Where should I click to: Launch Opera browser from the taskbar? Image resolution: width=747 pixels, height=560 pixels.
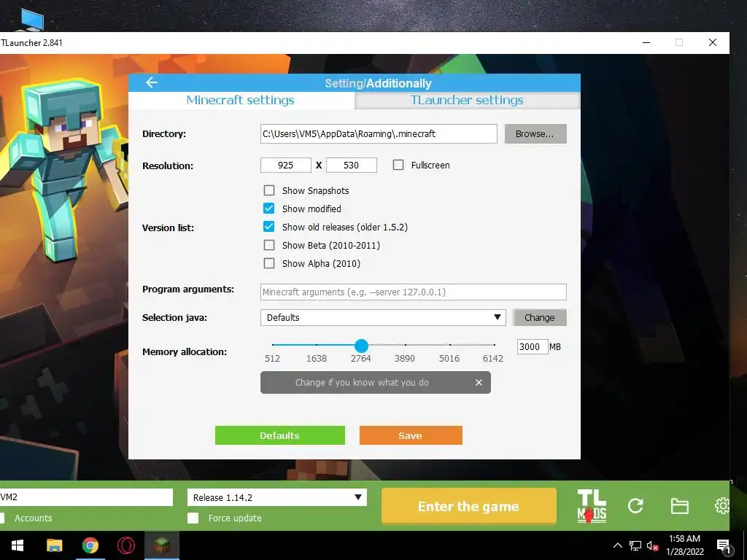coord(125,545)
